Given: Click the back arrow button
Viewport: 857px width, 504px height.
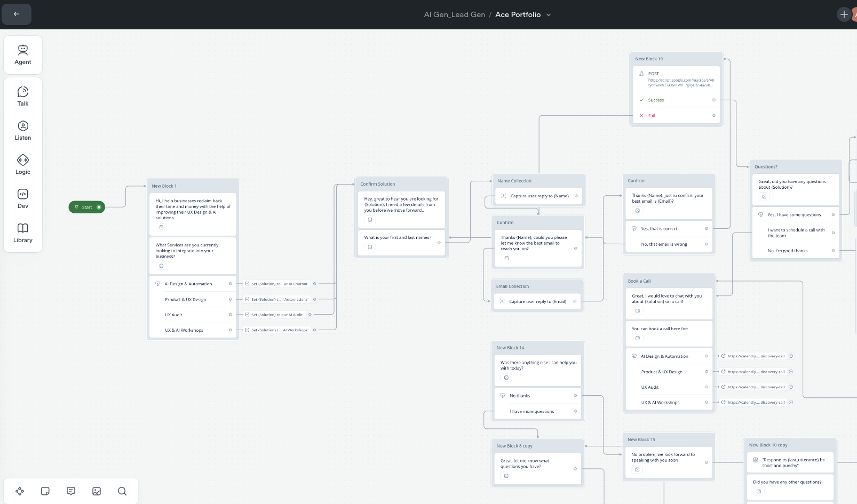Looking at the screenshot, I should coord(17,14).
